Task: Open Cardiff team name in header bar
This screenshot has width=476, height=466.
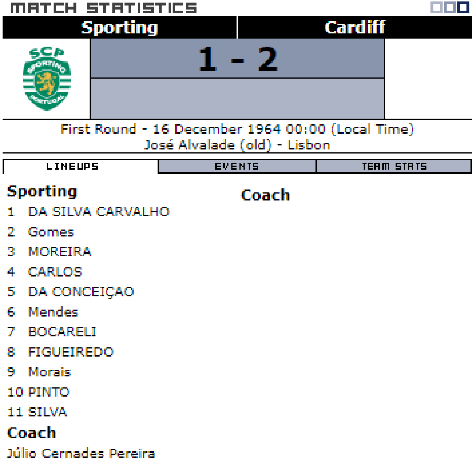Action: pyautogui.click(x=355, y=27)
